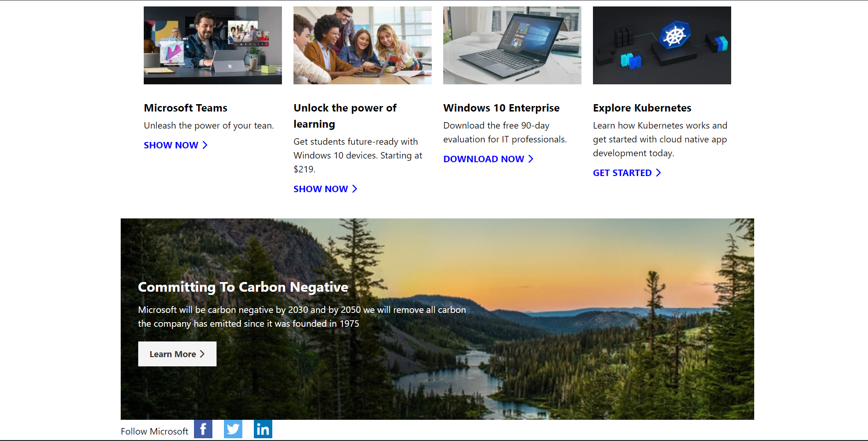Image resolution: width=868 pixels, height=441 pixels.
Task: Click the Kubernetes wheel logo in the card image
Action: 674,35
